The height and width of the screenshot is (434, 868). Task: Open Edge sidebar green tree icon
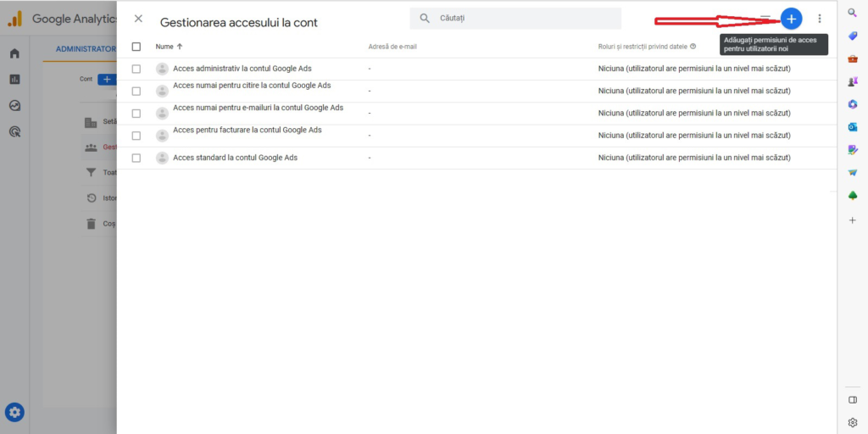(853, 196)
